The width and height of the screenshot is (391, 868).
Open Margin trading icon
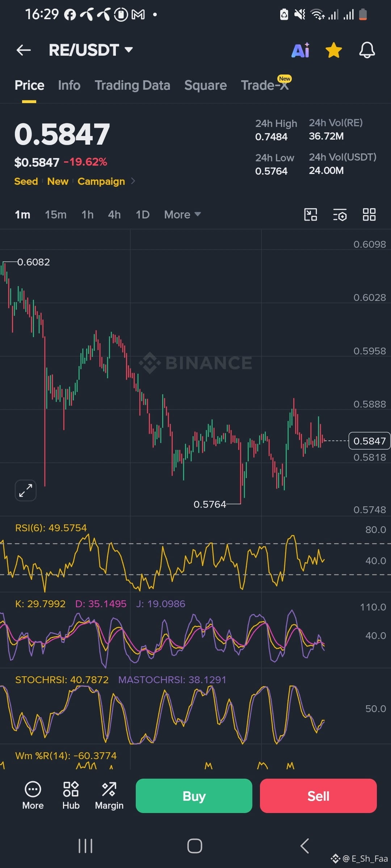tap(109, 796)
